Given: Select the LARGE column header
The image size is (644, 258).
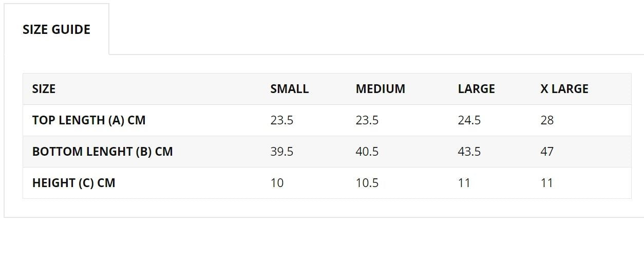Looking at the screenshot, I should (476, 89).
